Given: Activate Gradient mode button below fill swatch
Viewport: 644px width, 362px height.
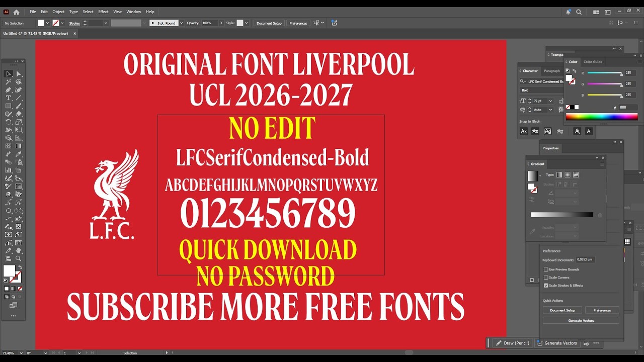Looking at the screenshot, I should (13, 288).
